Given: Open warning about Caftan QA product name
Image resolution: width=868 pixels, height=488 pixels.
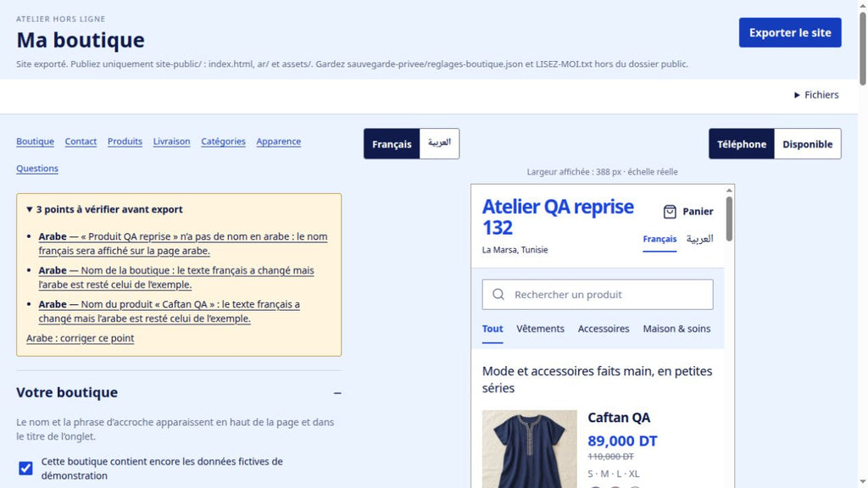Looking at the screenshot, I should 169,311.
